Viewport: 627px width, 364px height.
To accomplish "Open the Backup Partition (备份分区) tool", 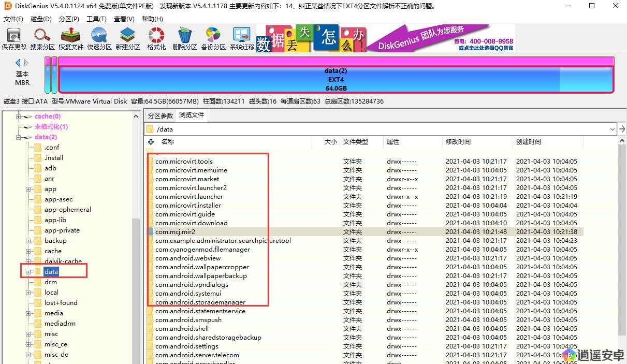I will tap(213, 38).
